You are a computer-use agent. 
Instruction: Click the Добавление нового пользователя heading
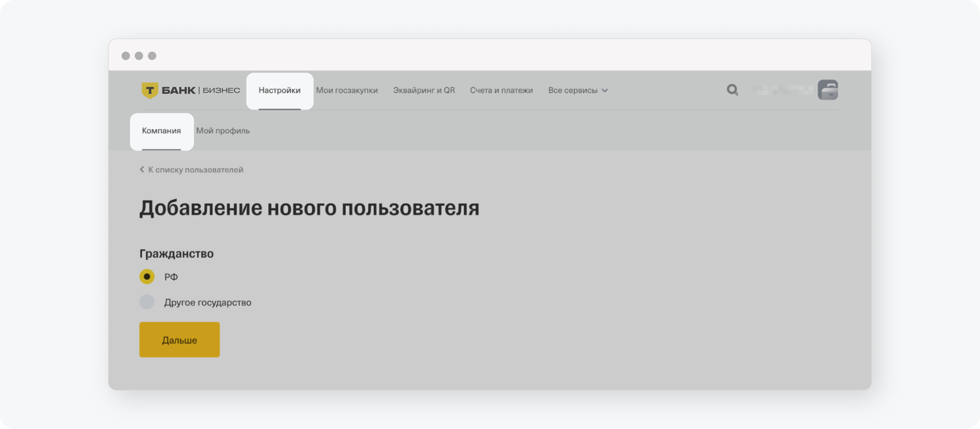(x=309, y=208)
